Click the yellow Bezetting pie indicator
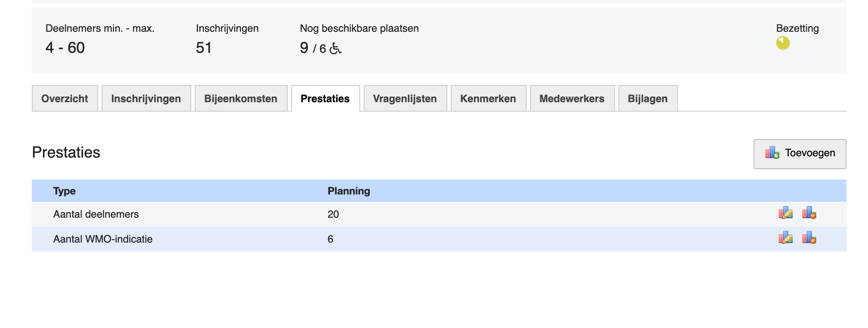The image size is (868, 328). click(x=783, y=43)
